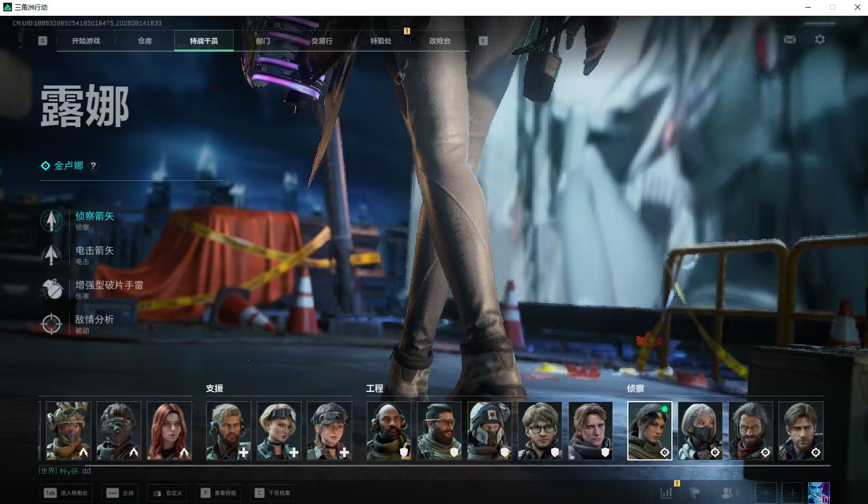The image size is (868, 504).
Task: Switch to the 仓库 tab
Action: click(145, 41)
